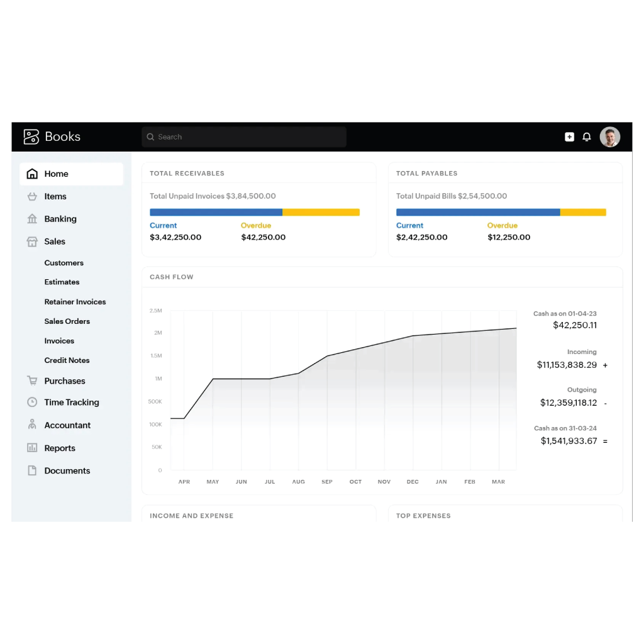Click the user profile avatar
Screen dimensions: 644x644
click(x=609, y=136)
